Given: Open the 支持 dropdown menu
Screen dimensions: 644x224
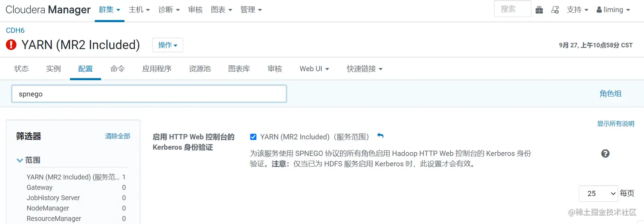Looking at the screenshot, I should (x=578, y=10).
